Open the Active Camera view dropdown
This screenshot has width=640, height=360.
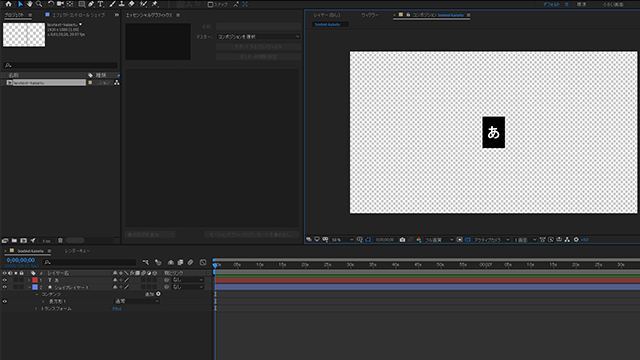[491, 240]
